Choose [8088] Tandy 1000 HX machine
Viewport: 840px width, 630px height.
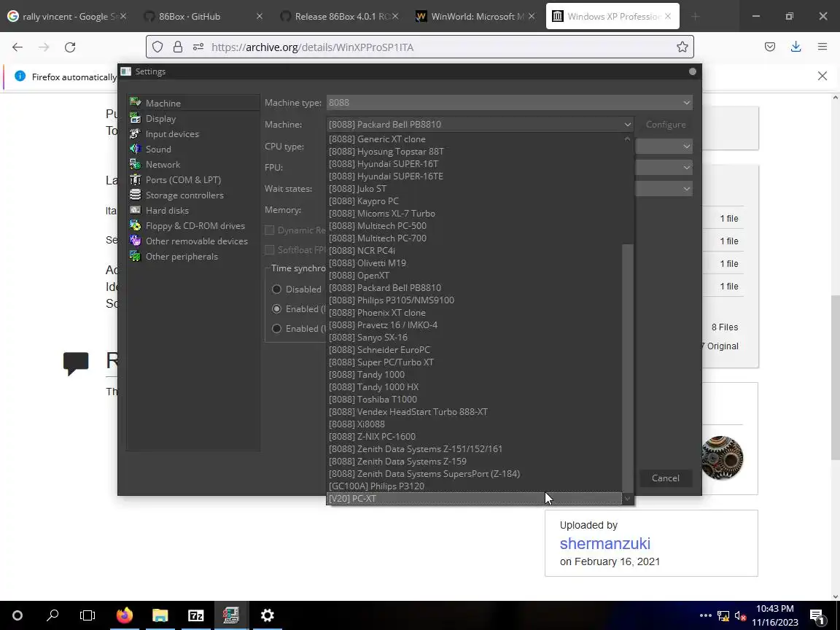point(474,387)
